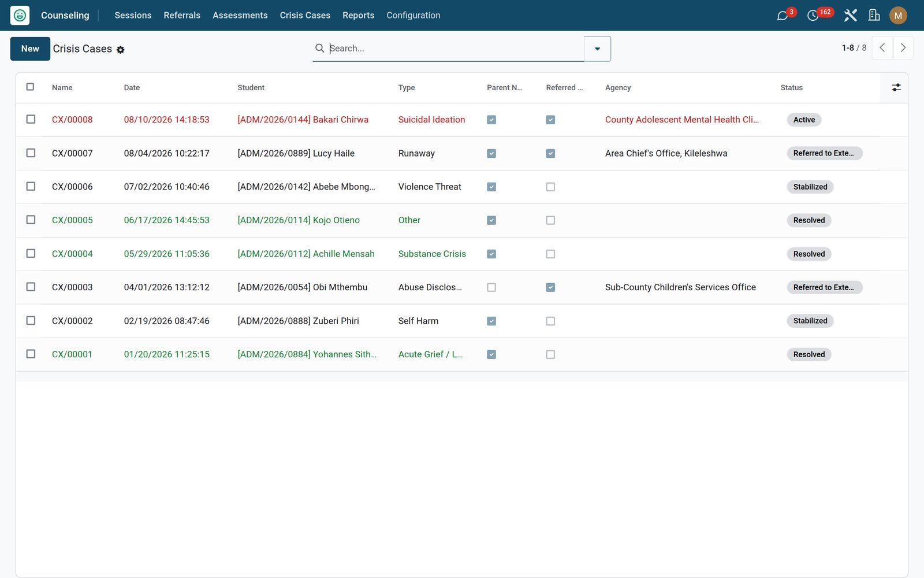Open the activities clock icon showing 162
The image size is (924, 578).
(x=813, y=16)
